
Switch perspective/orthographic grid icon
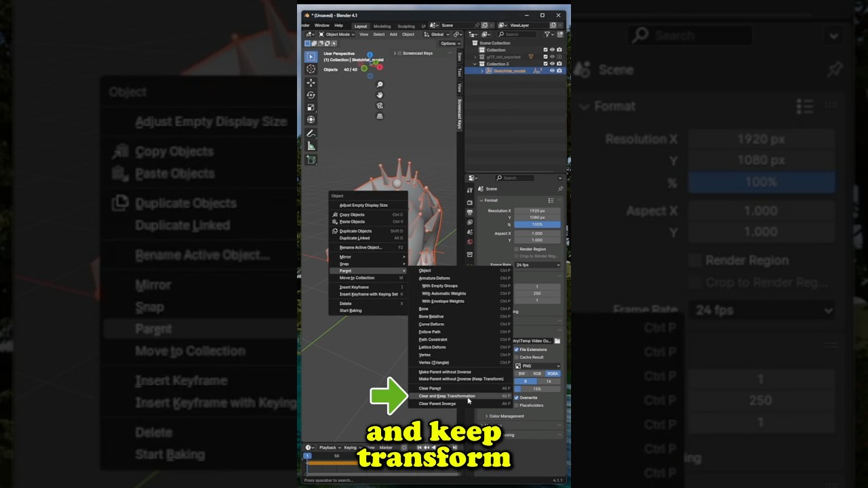pyautogui.click(x=380, y=116)
